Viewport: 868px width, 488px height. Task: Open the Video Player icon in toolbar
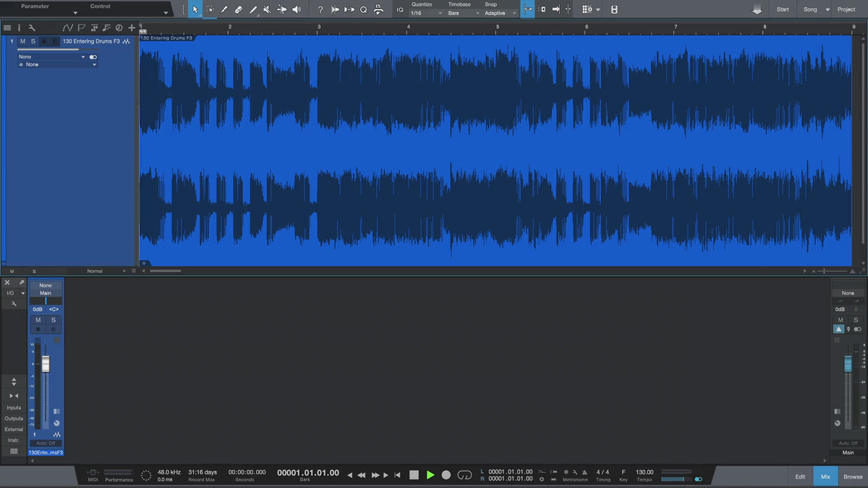[x=614, y=9]
